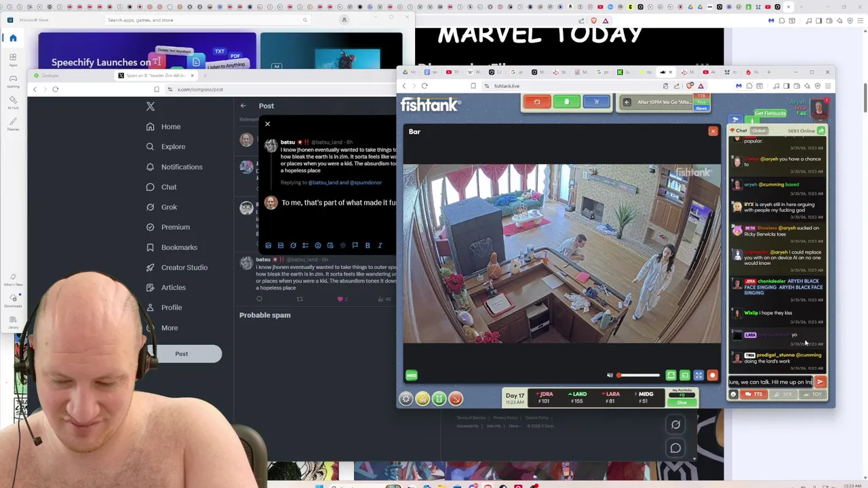Open Articles in the X sidebar
The width and height of the screenshot is (868, 488).
click(x=165, y=287)
